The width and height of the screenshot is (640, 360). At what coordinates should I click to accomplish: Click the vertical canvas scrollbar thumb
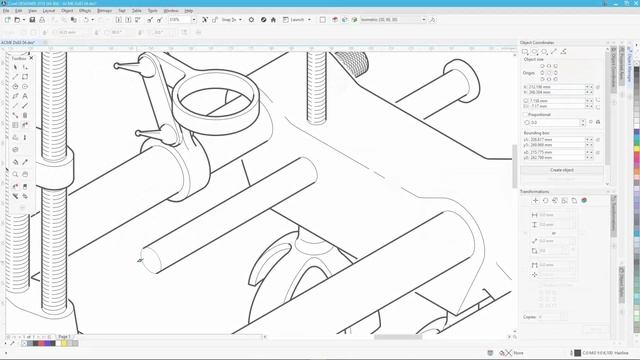[514, 166]
